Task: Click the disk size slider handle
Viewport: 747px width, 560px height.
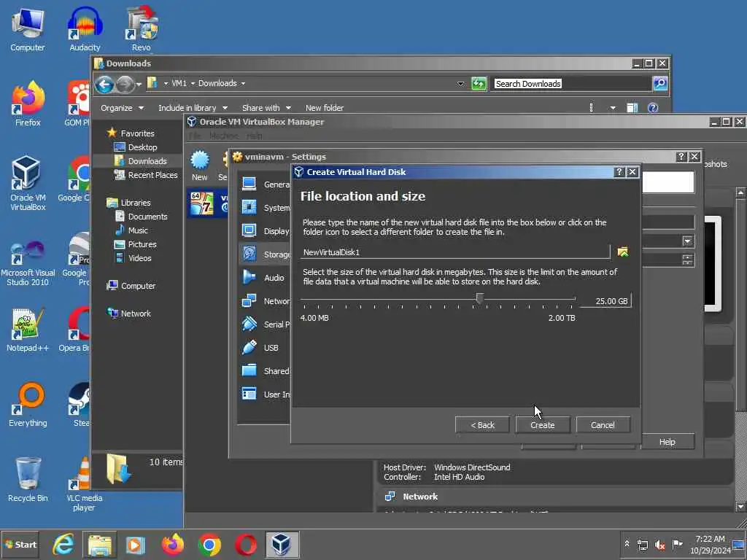Action: [480, 298]
